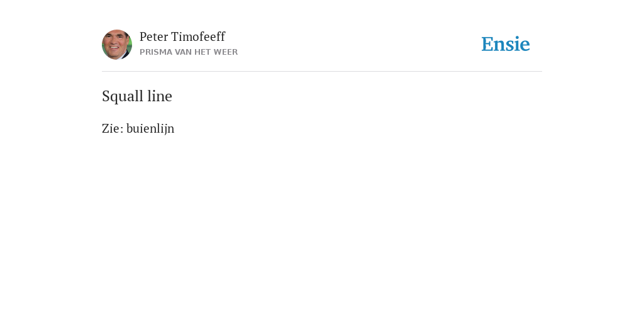Click the words 'VAN HET' in the subtitle
644x322 pixels.
(x=192, y=52)
